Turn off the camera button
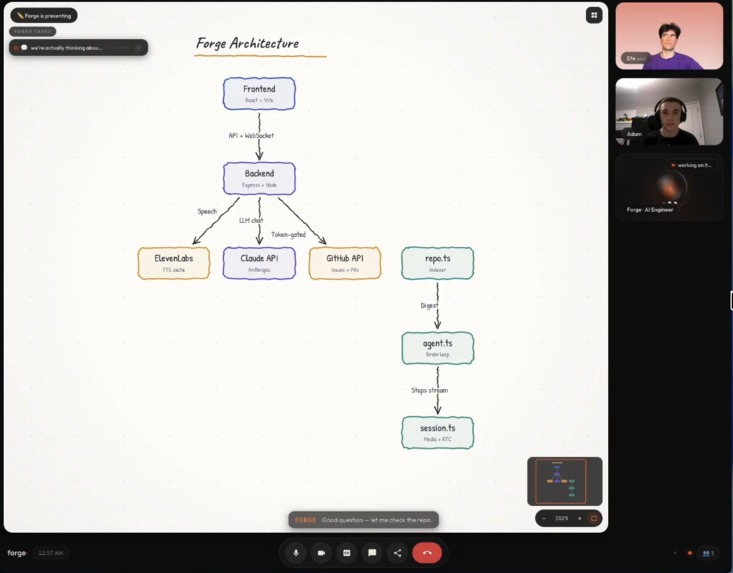733x573 pixels. [321, 553]
